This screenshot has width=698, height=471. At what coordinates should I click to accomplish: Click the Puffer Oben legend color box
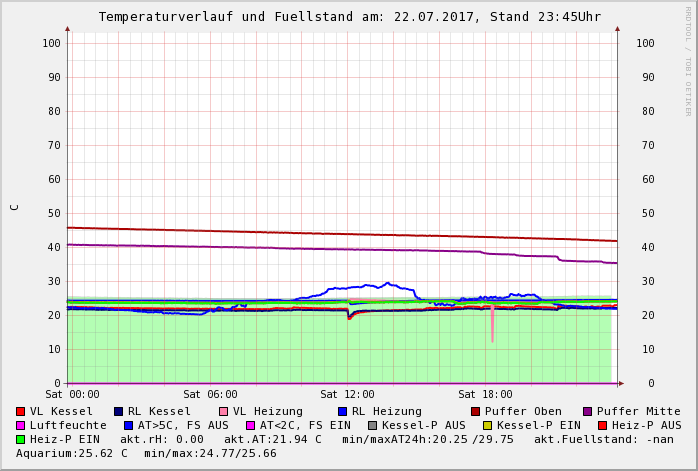[x=475, y=412]
